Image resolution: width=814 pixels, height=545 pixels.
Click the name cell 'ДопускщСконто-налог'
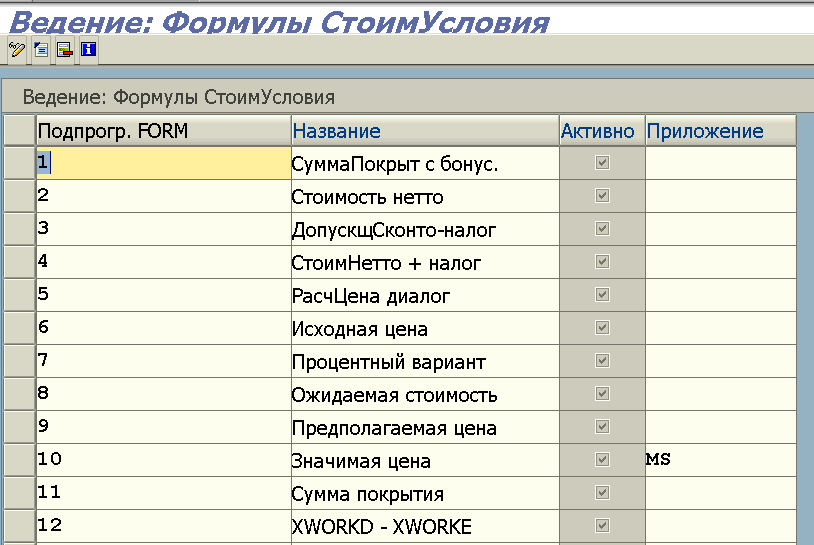[x=425, y=229]
